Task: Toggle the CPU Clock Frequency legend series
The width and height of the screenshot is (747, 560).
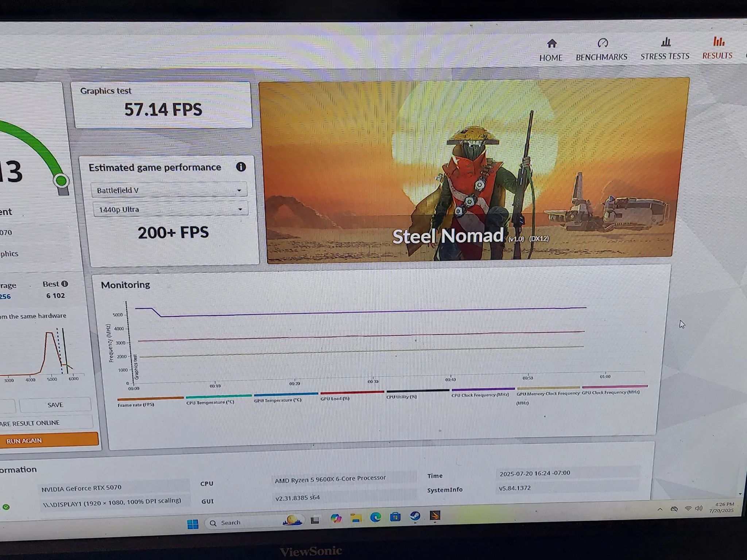Action: (x=483, y=392)
